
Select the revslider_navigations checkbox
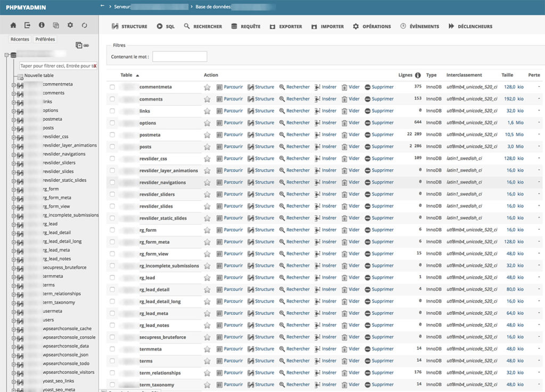point(112,182)
